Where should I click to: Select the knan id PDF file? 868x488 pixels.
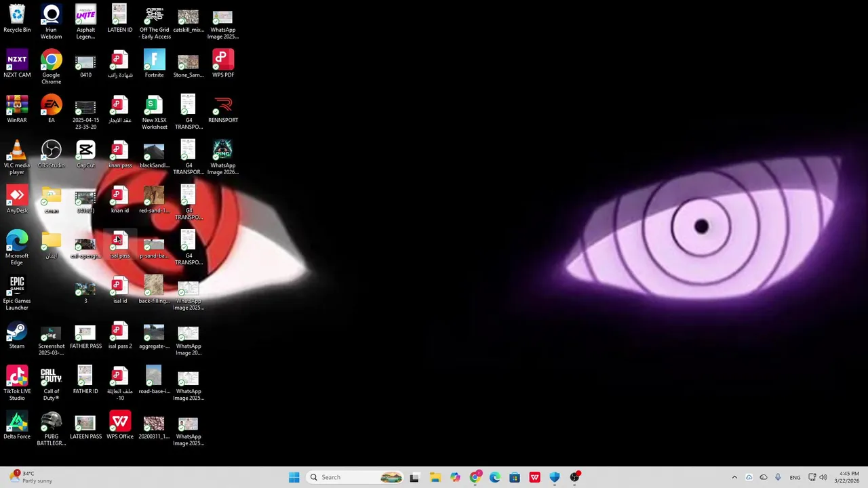(x=120, y=200)
